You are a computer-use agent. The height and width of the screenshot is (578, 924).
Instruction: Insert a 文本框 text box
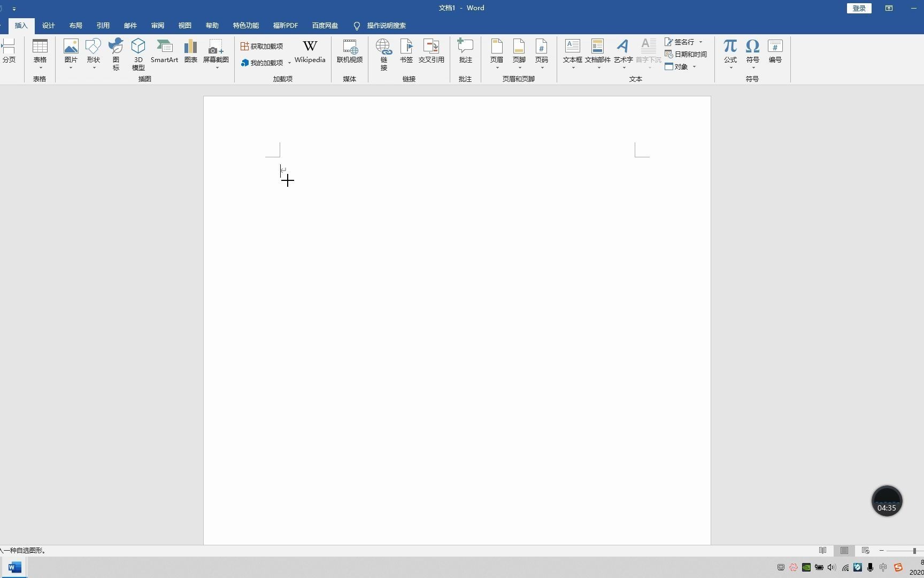(573, 54)
